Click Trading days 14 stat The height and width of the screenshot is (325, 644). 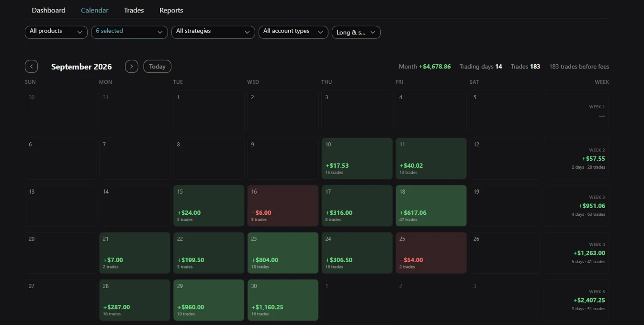click(481, 67)
